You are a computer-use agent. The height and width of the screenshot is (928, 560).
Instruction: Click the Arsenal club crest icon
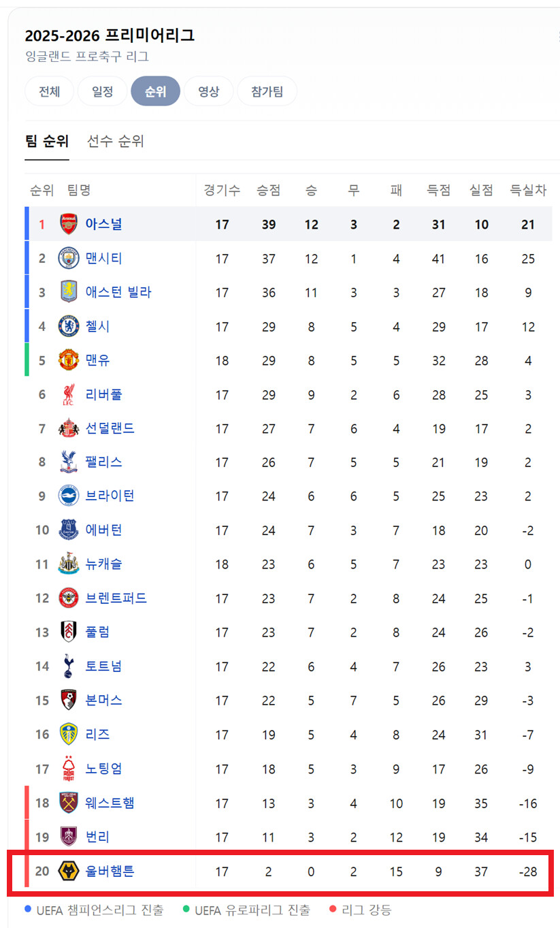pyautogui.click(x=69, y=224)
